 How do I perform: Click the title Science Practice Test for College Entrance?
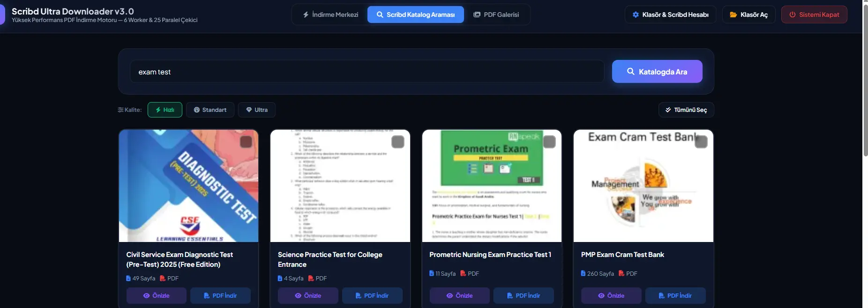click(x=330, y=259)
